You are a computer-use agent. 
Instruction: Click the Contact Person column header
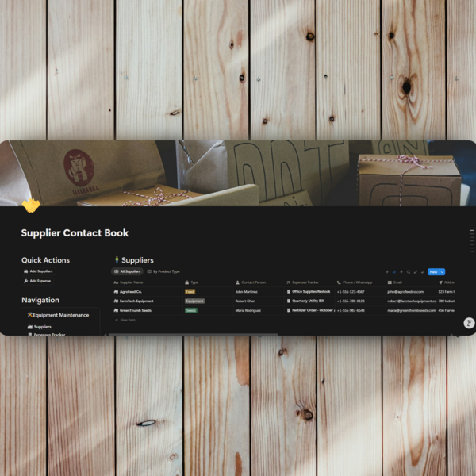259,282
